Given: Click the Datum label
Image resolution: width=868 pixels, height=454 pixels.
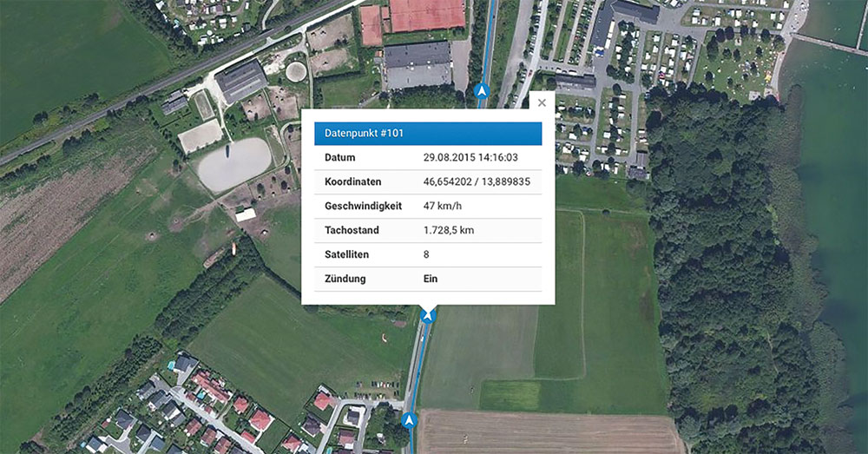Looking at the screenshot, I should click(340, 157).
